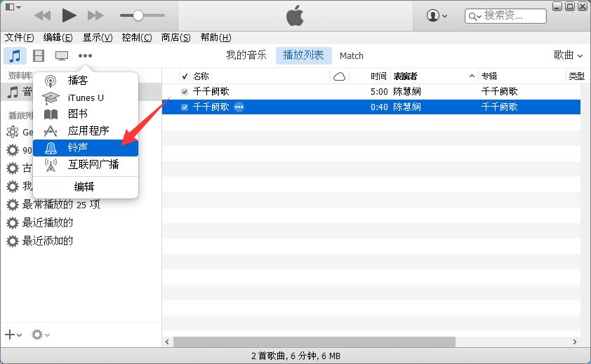Open the 商店(S) menu
This screenshot has width=591, height=364.
[x=175, y=37]
